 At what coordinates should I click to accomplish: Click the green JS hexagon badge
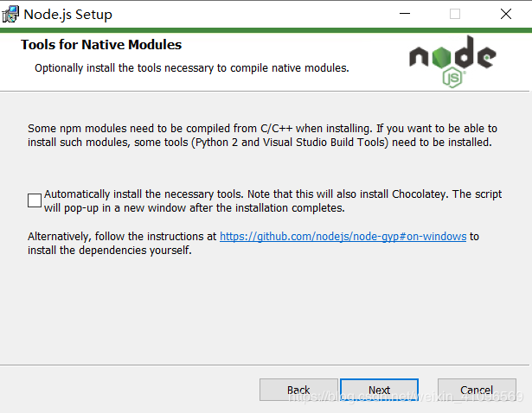(452, 78)
